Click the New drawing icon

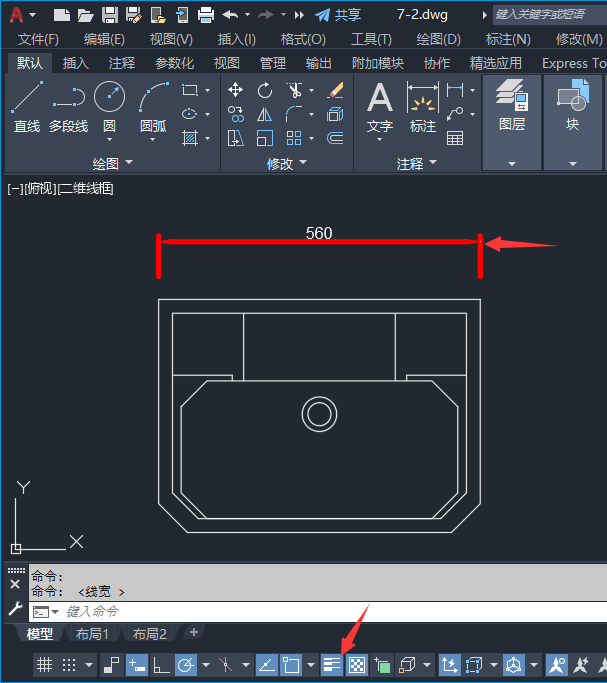(x=61, y=15)
